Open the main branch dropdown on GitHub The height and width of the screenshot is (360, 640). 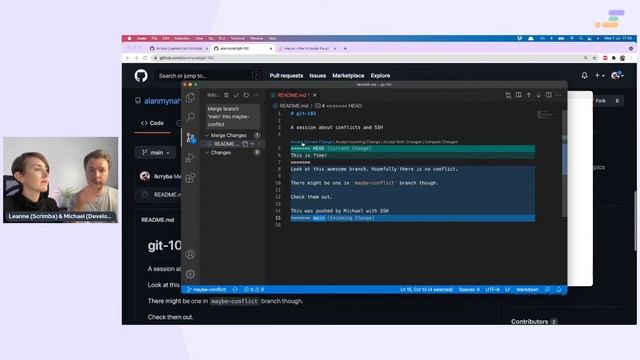tap(156, 153)
